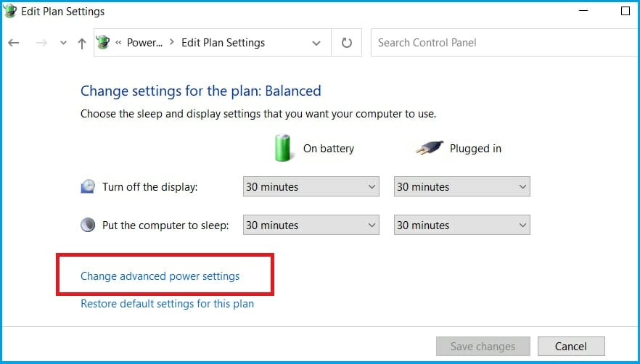
Task: Click the Back navigation arrow
Action: pos(14,43)
